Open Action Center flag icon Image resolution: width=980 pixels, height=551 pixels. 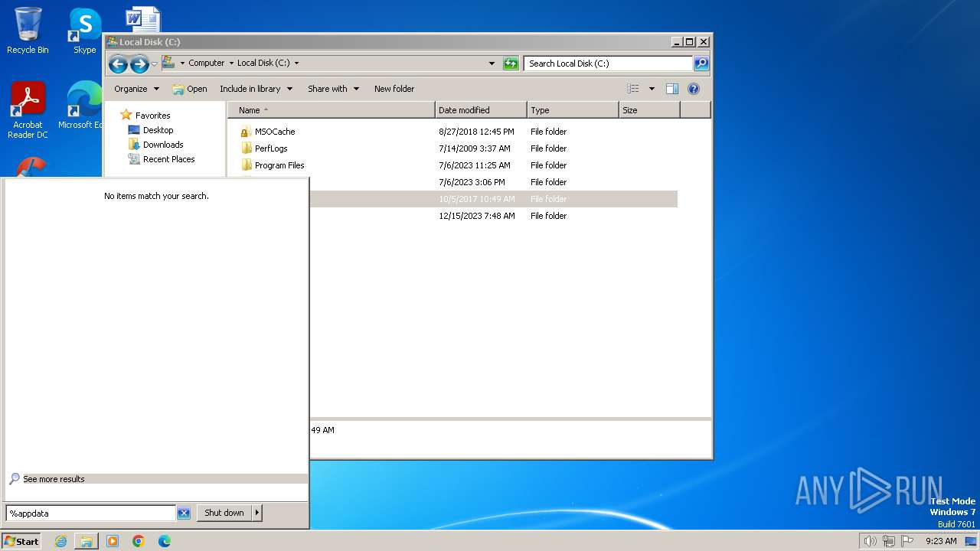tap(907, 541)
